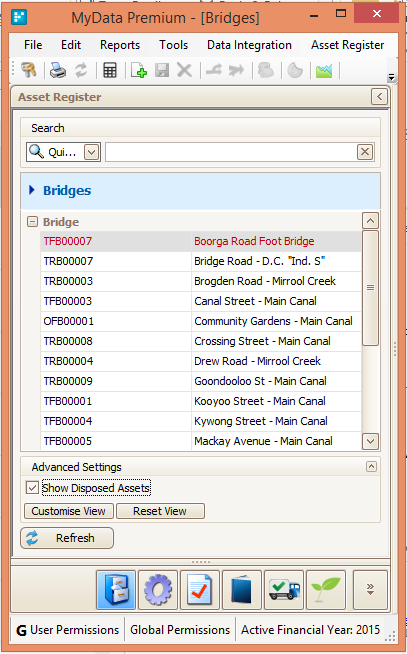The image size is (407, 654).
Task: Click the greyed coins stack icon
Action: click(x=266, y=70)
